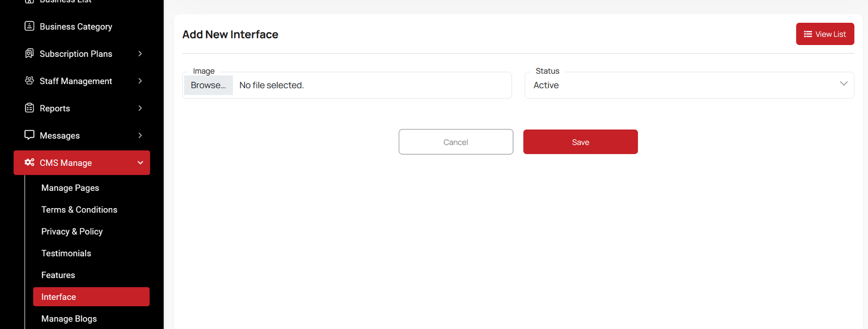The width and height of the screenshot is (868, 329).
Task: Click the Subscription Plans icon
Action: pos(29,53)
